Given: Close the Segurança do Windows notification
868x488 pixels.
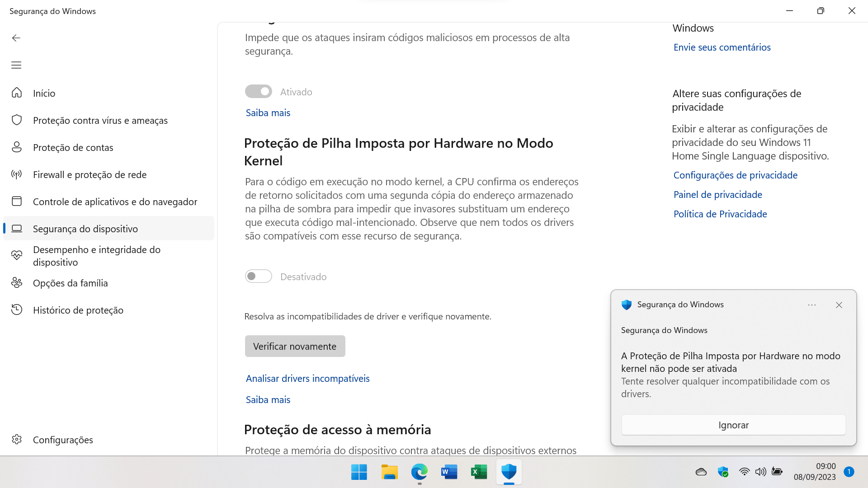Looking at the screenshot, I should tap(839, 305).
